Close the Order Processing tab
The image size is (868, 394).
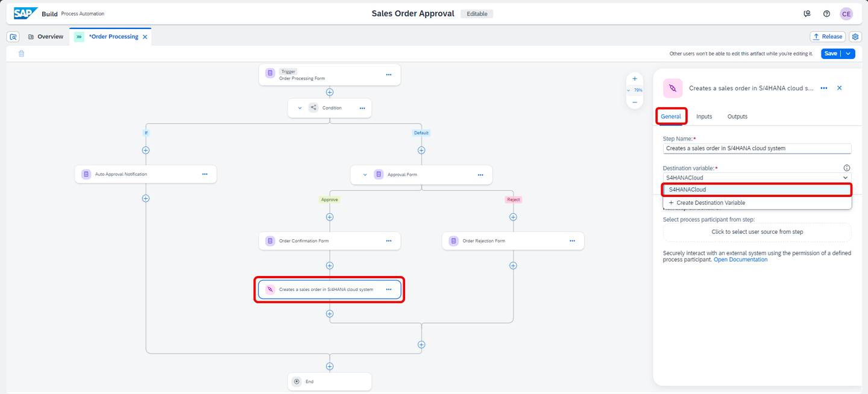(x=145, y=37)
